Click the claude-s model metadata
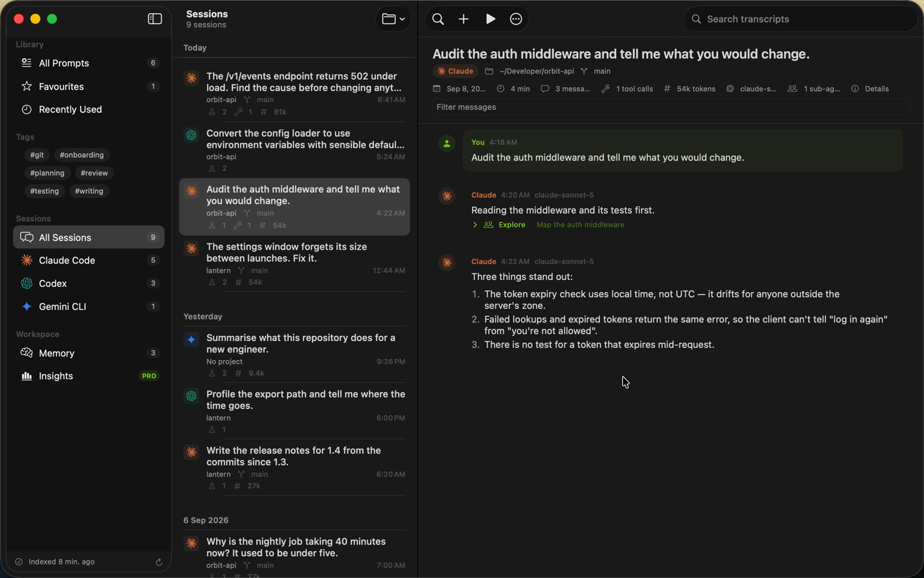Image resolution: width=924 pixels, height=578 pixels. [x=751, y=89]
